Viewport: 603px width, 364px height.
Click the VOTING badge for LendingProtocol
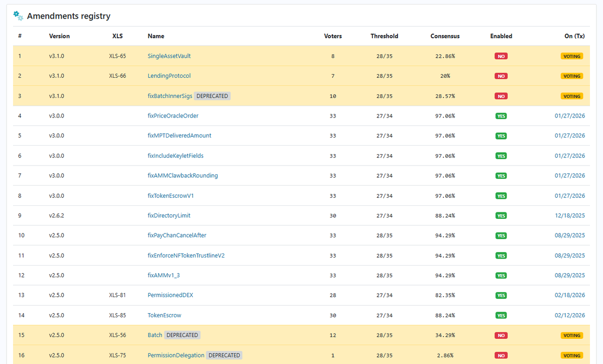point(572,76)
